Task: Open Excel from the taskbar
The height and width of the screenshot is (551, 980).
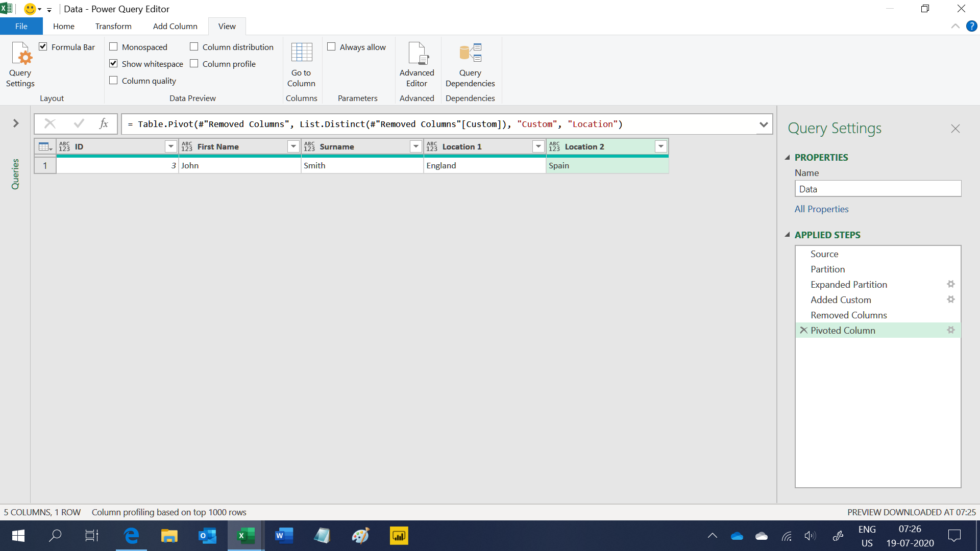Action: 246,536
